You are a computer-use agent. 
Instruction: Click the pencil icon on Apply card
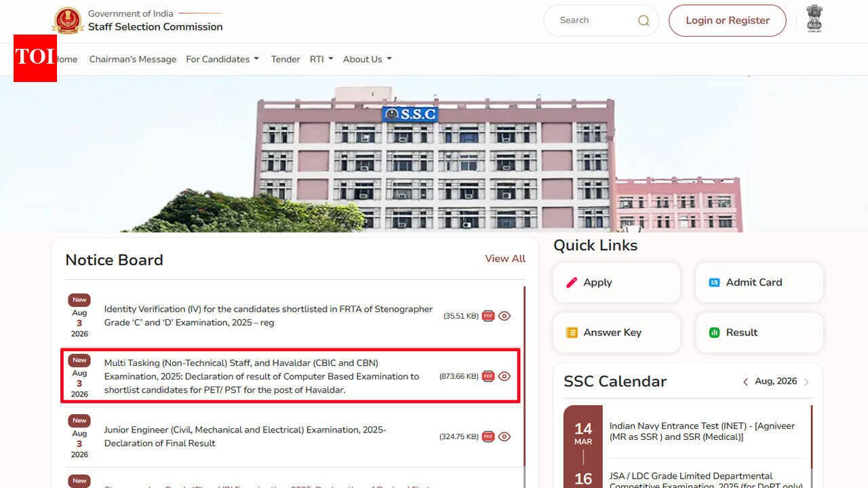pos(572,283)
